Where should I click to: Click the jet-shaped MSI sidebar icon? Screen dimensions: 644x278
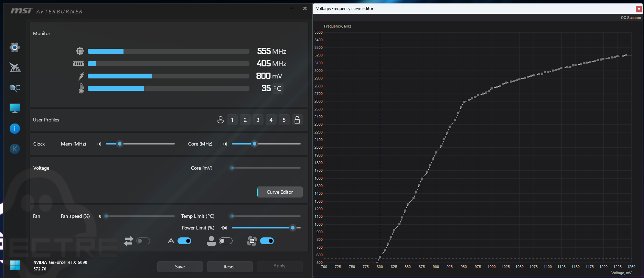click(x=15, y=67)
